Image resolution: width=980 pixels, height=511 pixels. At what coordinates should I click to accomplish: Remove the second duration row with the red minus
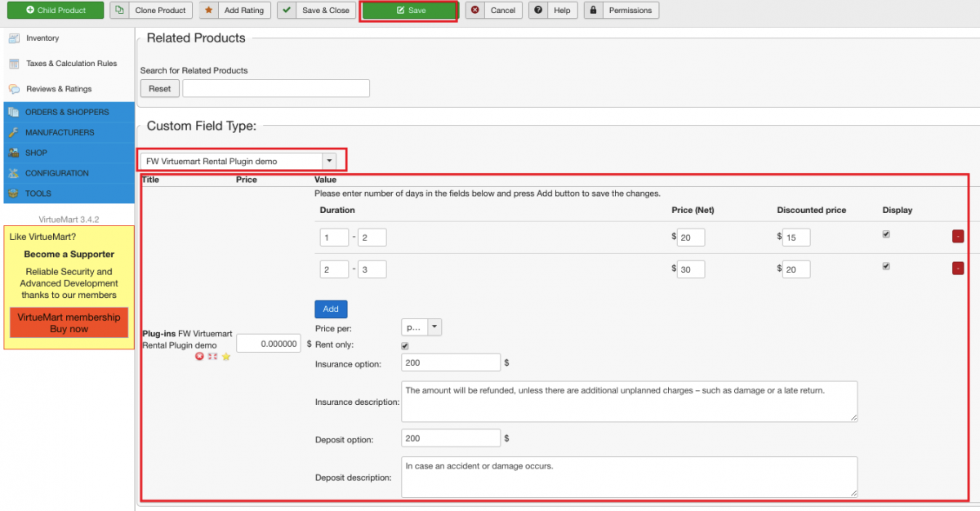(957, 269)
